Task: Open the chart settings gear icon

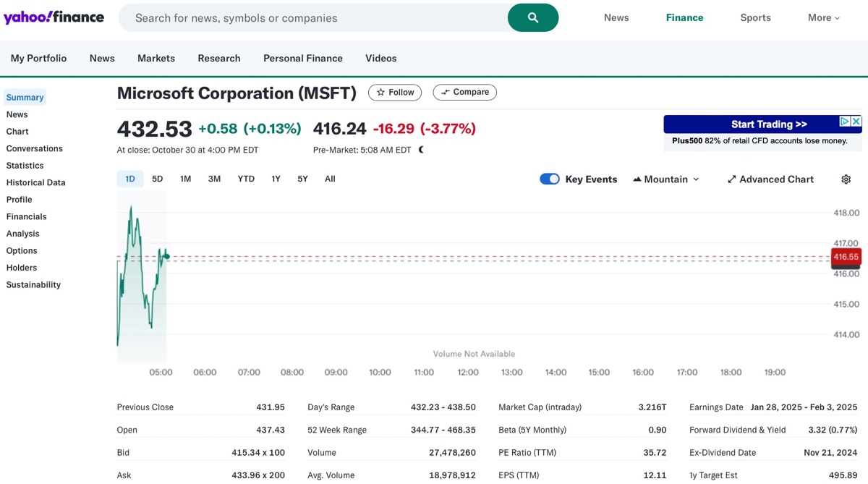Action: 846,179
